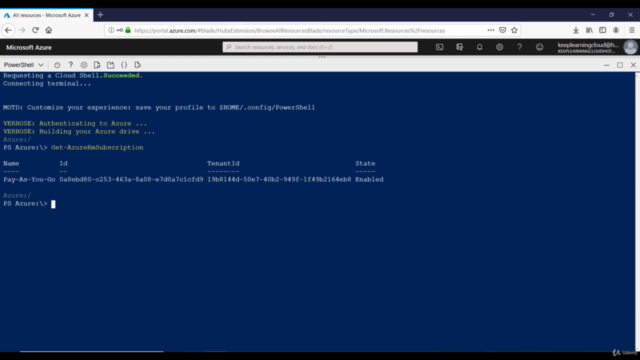The image size is (640, 360).
Task: Click the Enabled state value
Action: [369, 180]
